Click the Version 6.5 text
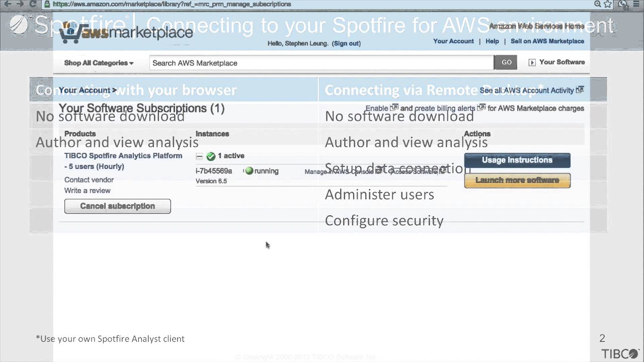 [211, 181]
